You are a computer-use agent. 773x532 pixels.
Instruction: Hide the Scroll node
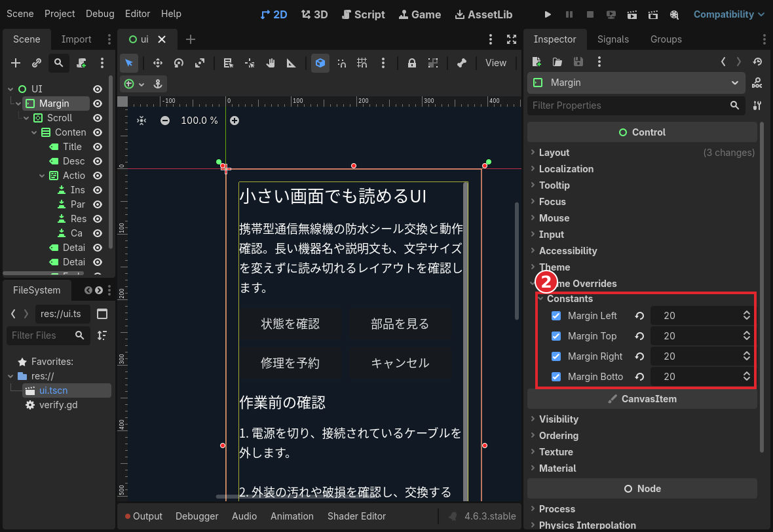pyautogui.click(x=98, y=119)
